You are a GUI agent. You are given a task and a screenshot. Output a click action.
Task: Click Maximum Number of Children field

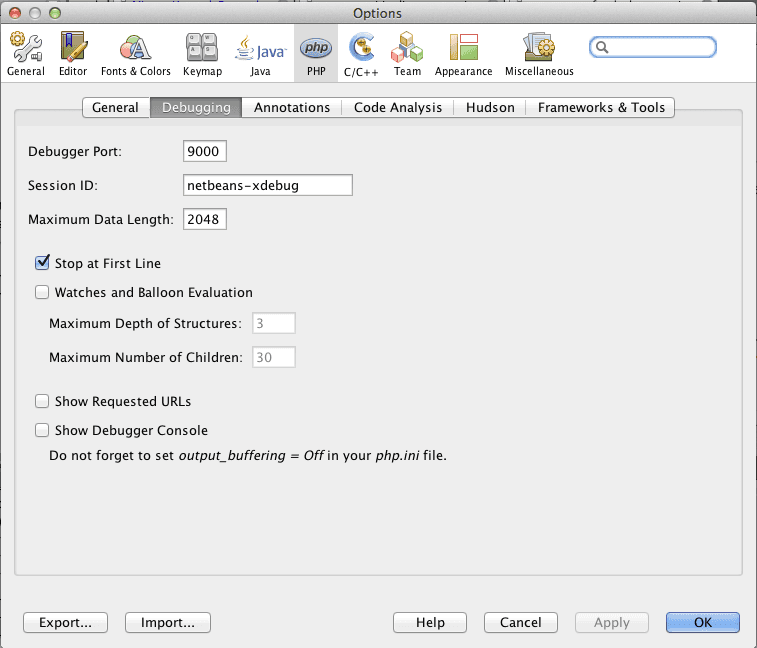pyautogui.click(x=274, y=357)
